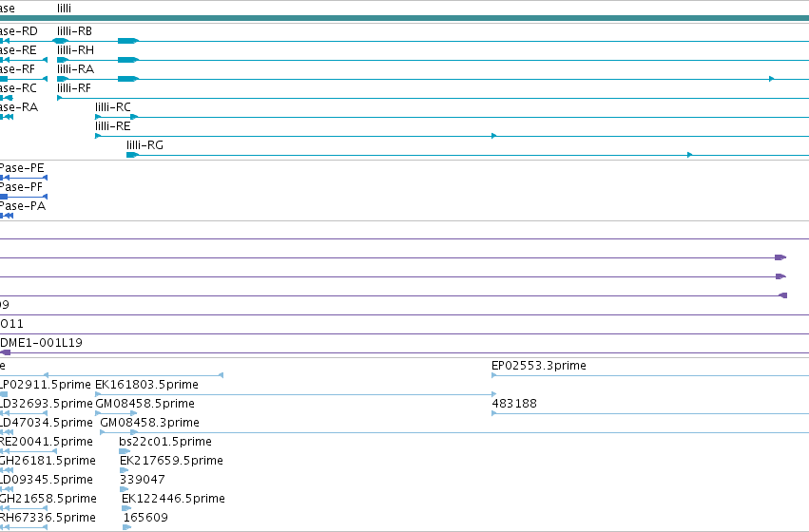This screenshot has height=532, width=809.
Task: Select the bs22c01.5prime EST label
Action: 165,442
